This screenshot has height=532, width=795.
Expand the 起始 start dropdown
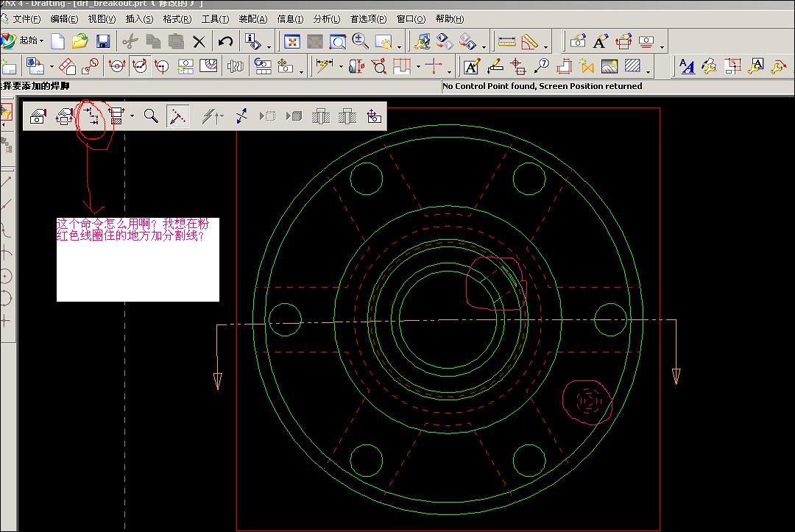(30, 40)
